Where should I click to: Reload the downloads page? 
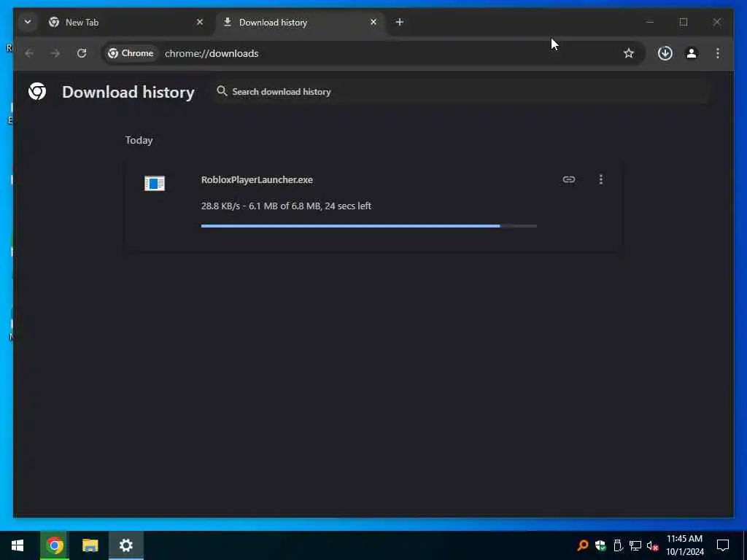(82, 53)
